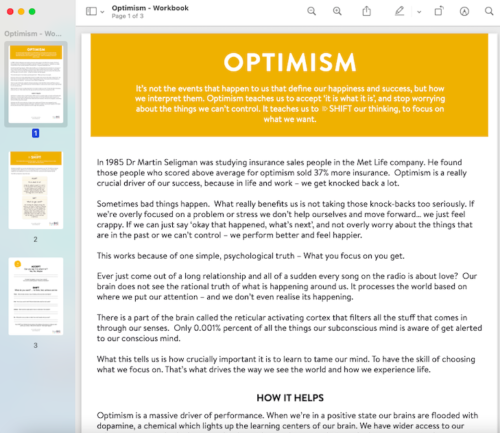Click the green full-screen window button
This screenshot has height=433, width=500.
click(x=32, y=12)
